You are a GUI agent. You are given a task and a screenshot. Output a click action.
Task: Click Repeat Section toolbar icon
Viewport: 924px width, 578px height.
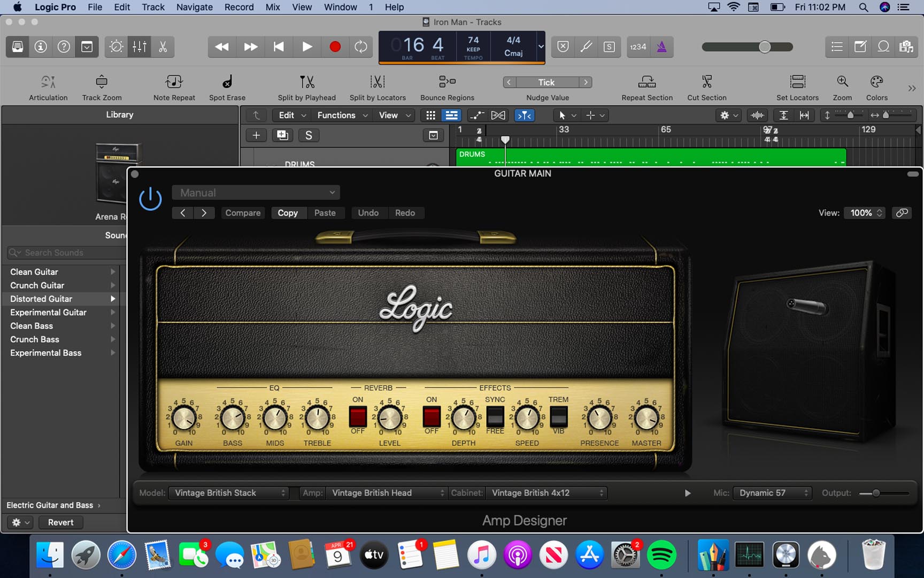647,81
